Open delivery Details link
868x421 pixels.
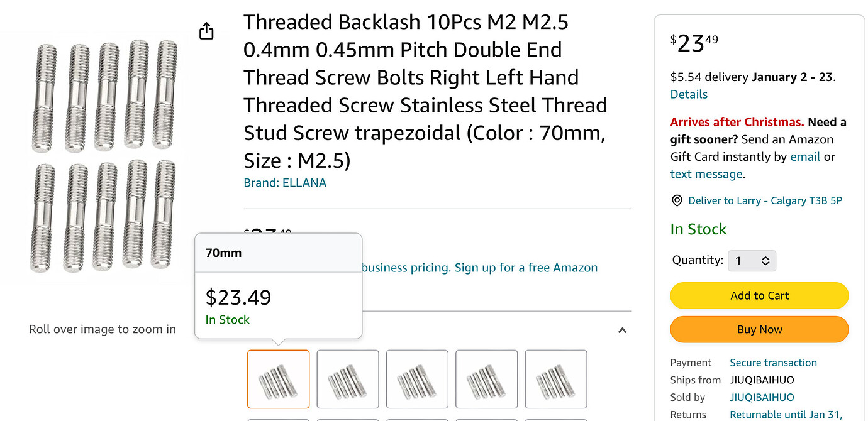click(x=689, y=94)
